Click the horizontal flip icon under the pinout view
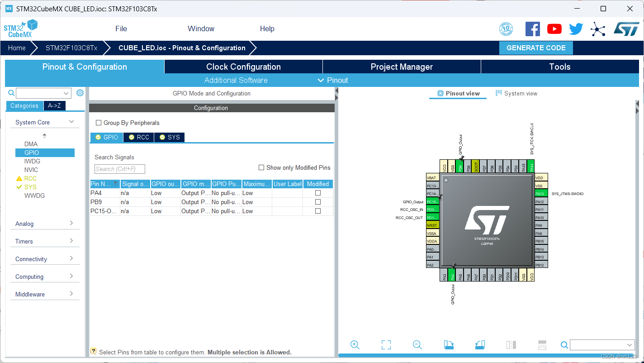The width and height of the screenshot is (644, 363). click(x=511, y=344)
